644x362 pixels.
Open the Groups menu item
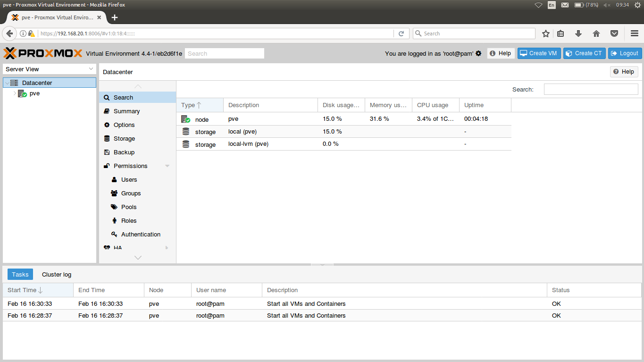tap(137, 193)
